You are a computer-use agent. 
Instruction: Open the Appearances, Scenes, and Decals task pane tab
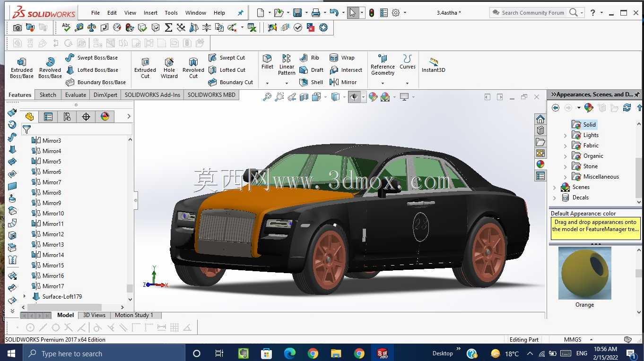(x=540, y=164)
